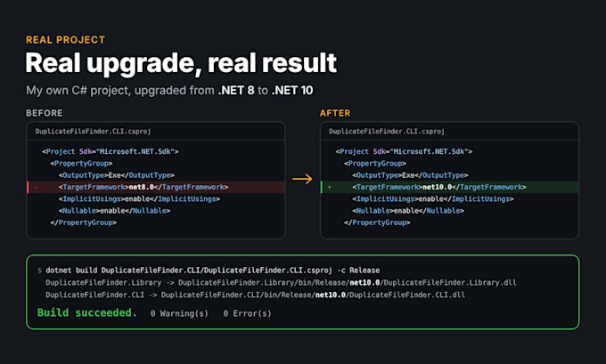Select the OutputType Exe line in AFTER panel

click(411, 175)
